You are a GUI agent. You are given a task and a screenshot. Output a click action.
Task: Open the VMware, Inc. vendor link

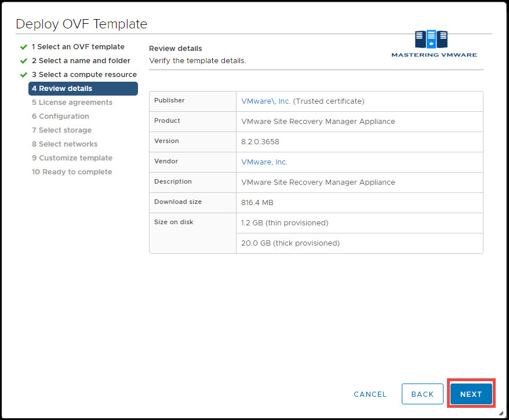tap(264, 162)
